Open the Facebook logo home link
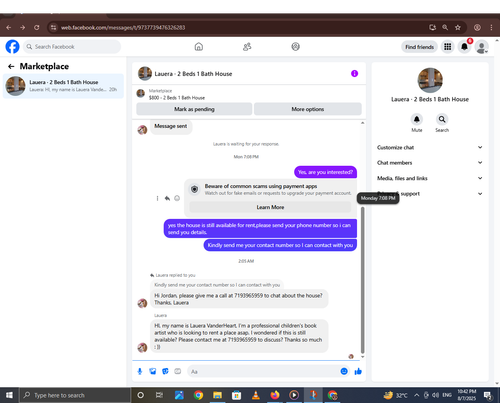The height and width of the screenshot is (403, 500). click(12, 47)
